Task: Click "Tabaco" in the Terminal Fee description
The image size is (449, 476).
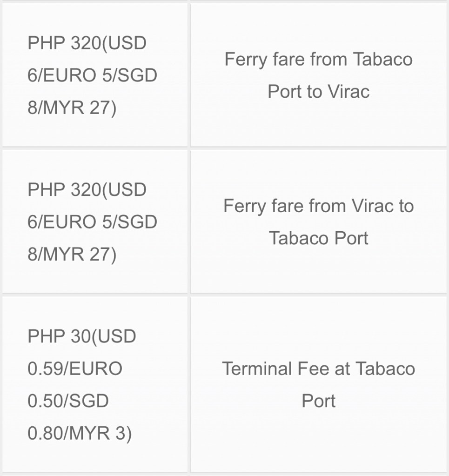Action: (x=385, y=369)
